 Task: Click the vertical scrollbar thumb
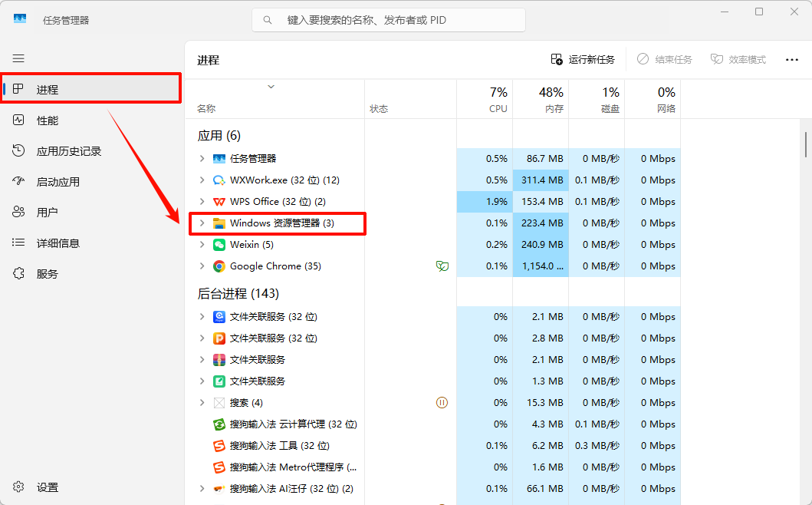click(x=806, y=144)
